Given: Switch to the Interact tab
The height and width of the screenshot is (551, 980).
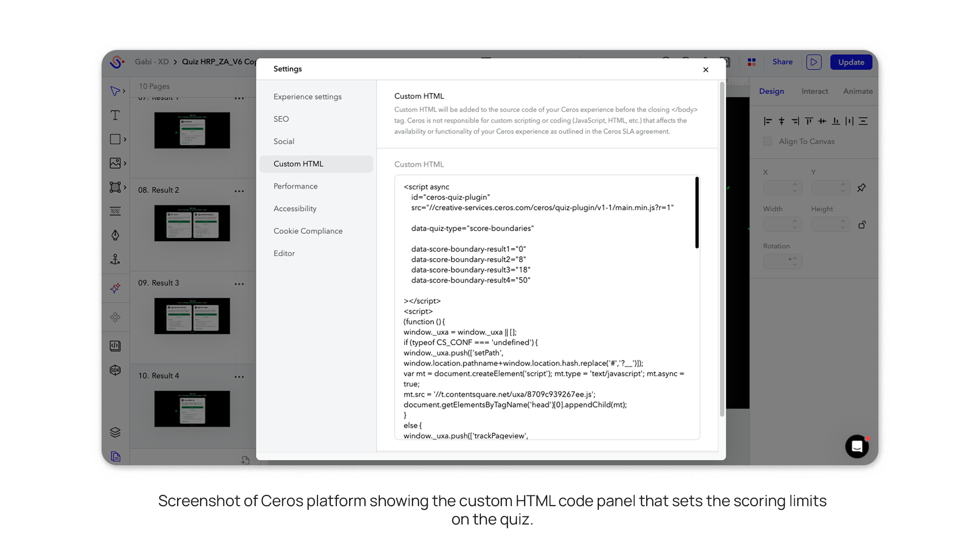Looking at the screenshot, I should 815,91.
